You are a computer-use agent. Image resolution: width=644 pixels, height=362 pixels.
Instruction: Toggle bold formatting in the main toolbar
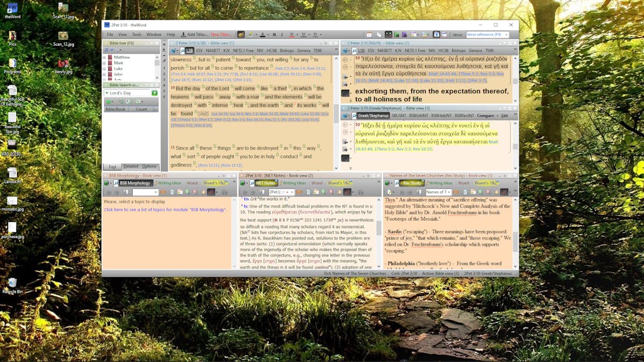point(274,35)
